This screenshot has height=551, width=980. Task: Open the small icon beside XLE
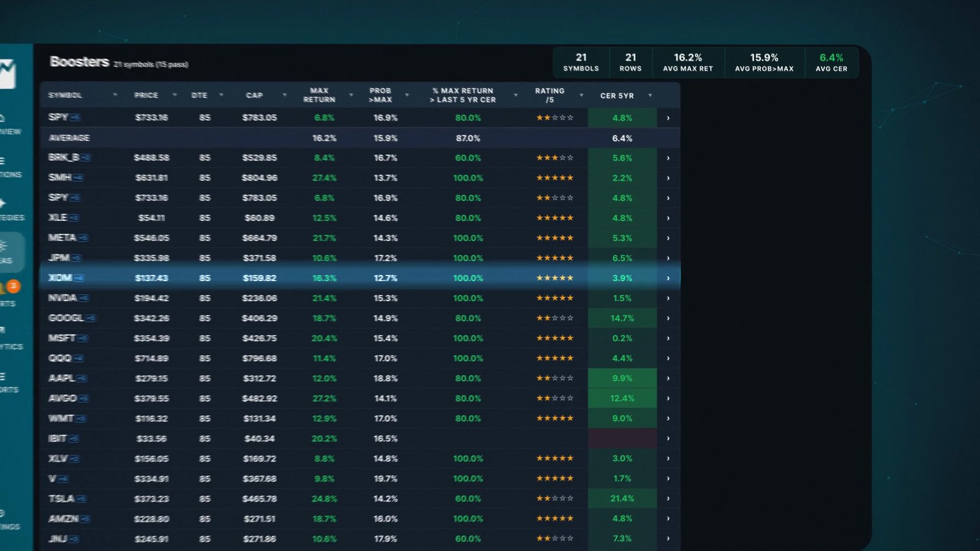point(74,218)
